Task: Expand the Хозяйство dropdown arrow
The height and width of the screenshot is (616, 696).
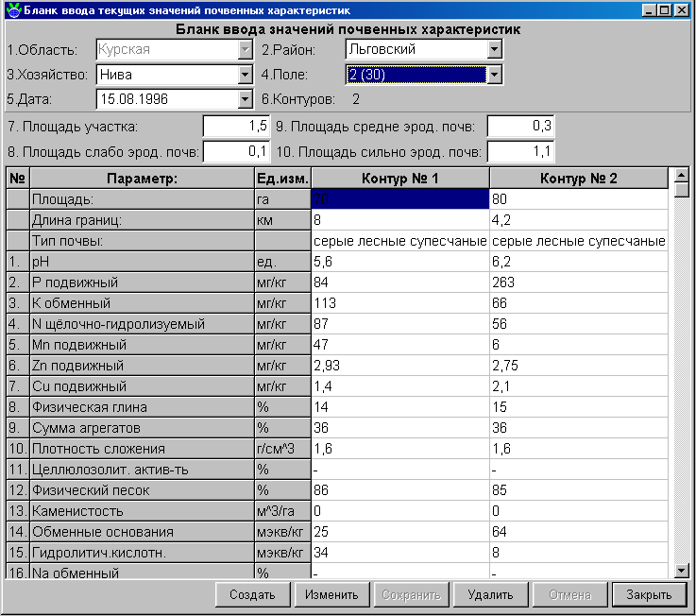Action: [x=245, y=75]
